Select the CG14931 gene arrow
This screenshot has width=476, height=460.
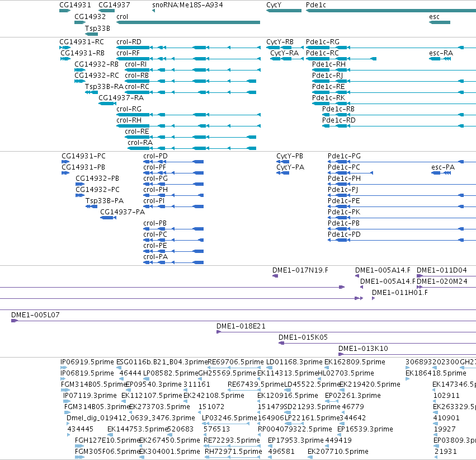pos(65,11)
